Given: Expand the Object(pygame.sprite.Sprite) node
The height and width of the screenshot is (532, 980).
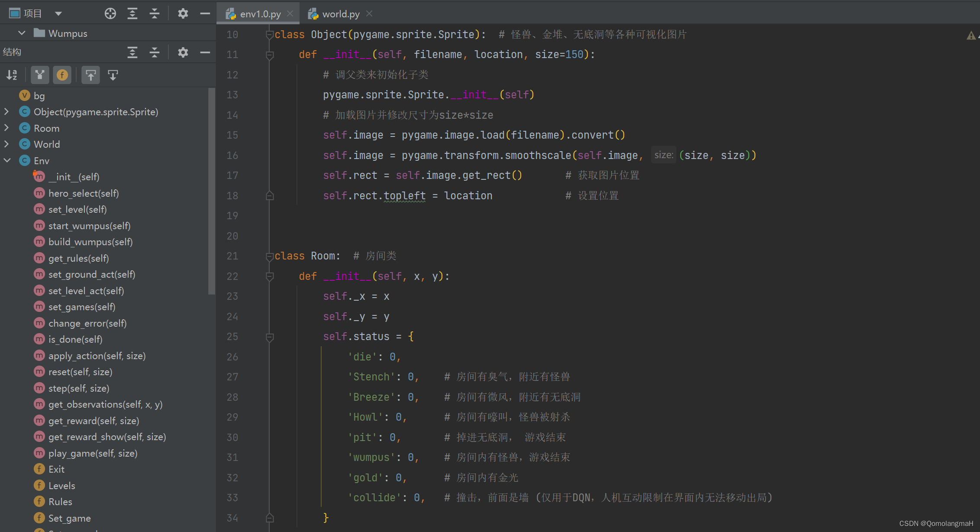Looking at the screenshot, I should [x=6, y=112].
